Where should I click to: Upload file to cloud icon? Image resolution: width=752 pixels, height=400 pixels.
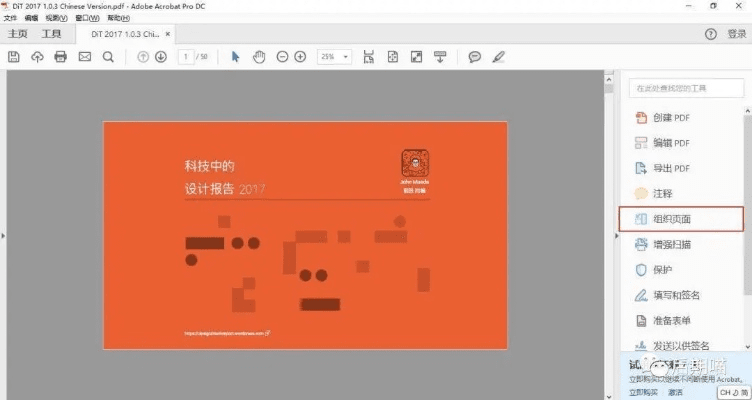click(x=37, y=57)
